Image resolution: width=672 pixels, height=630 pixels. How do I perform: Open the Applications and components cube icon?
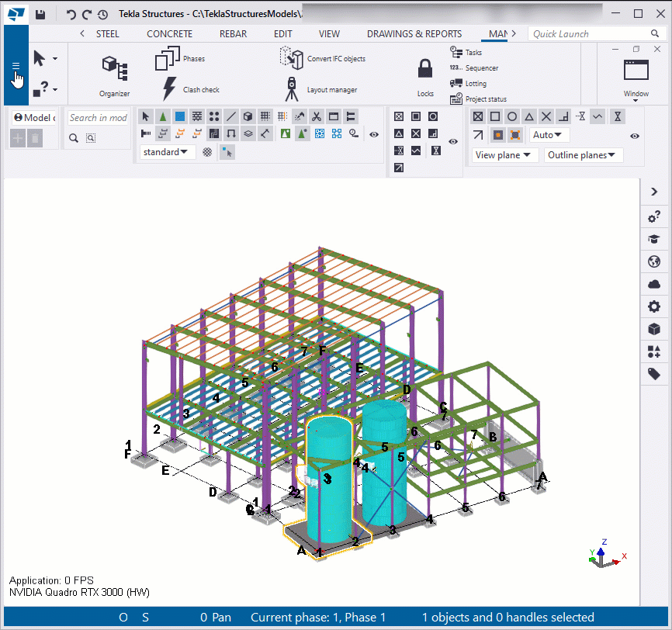coord(654,329)
